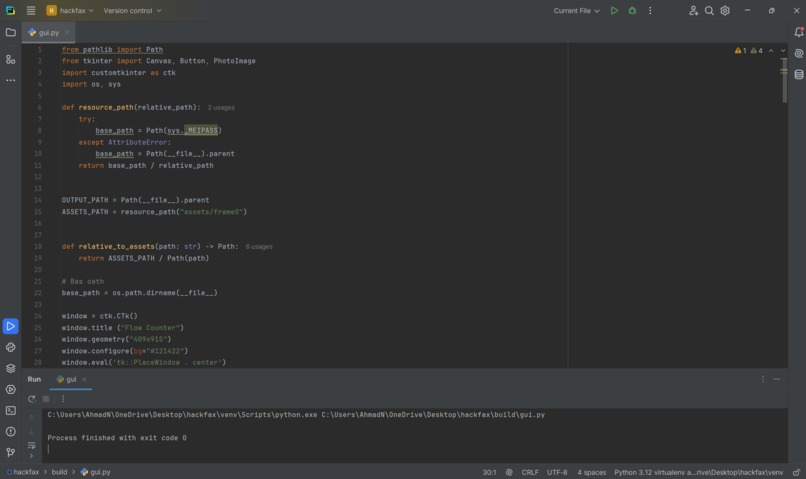
Task: Change 4 spaces indent setting
Action: (591, 472)
